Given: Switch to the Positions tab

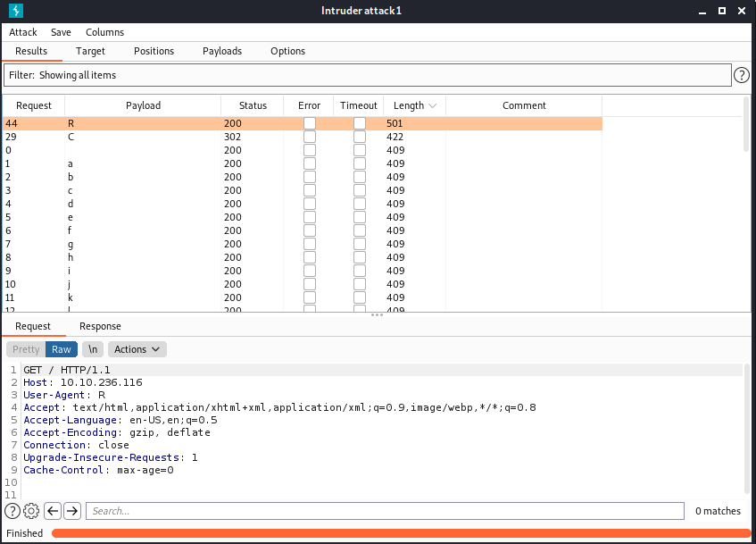Looking at the screenshot, I should [154, 51].
